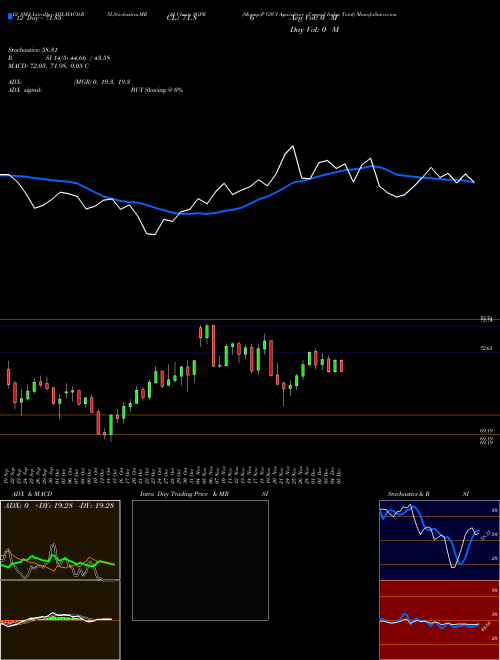Select the 'Avg Vol: 0 M' text

tap(314, 18)
